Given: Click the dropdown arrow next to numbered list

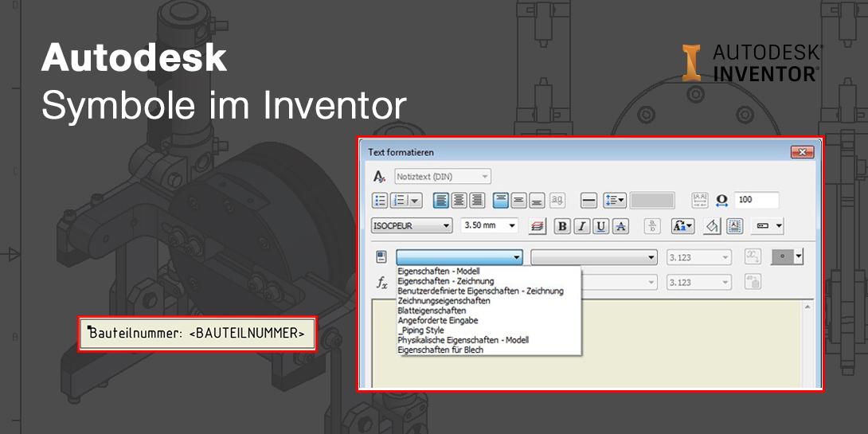Looking at the screenshot, I should tap(415, 201).
